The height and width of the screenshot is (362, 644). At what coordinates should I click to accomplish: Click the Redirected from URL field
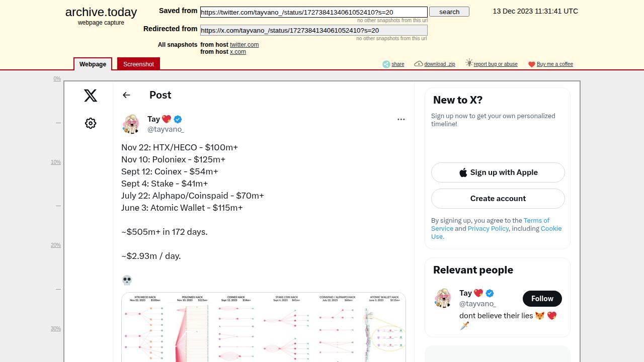(314, 30)
